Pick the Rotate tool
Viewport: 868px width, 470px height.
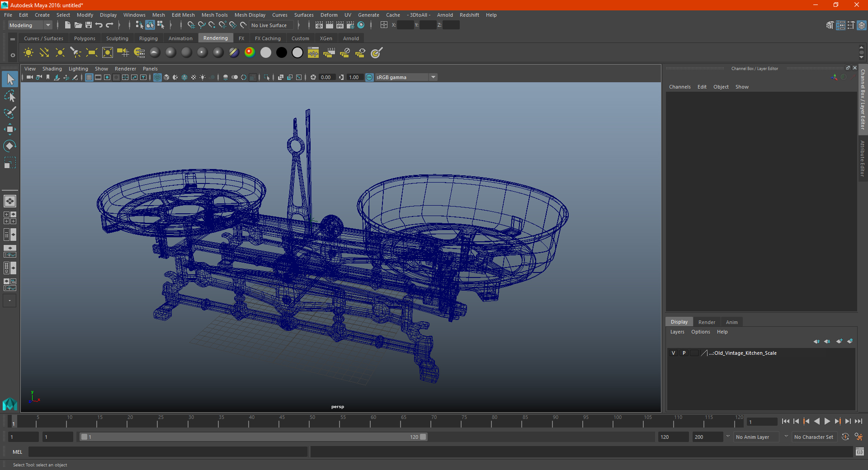point(9,146)
